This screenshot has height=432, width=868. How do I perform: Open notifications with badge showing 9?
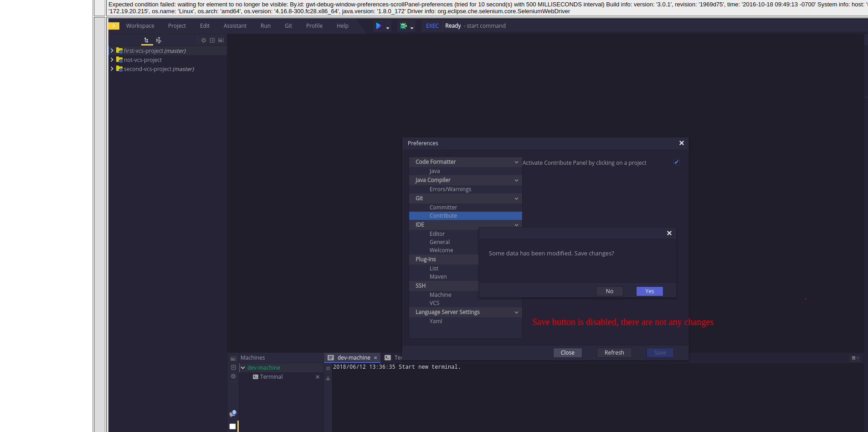coord(232,414)
